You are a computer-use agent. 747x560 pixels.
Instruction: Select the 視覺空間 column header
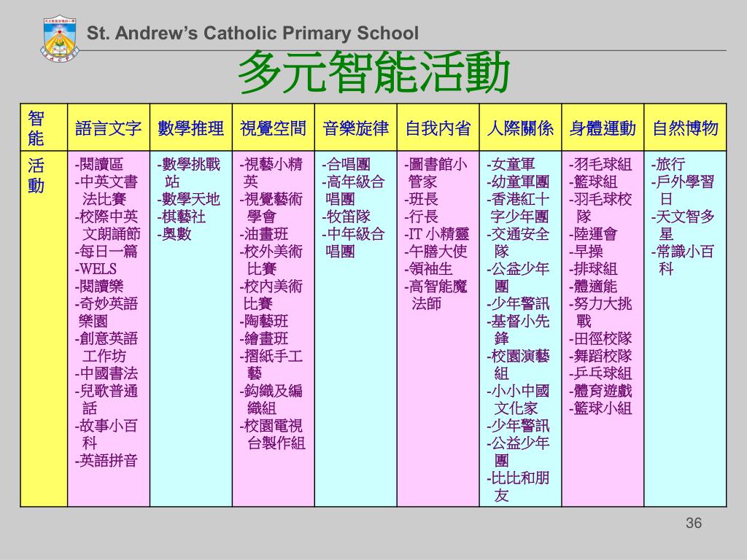point(273,128)
